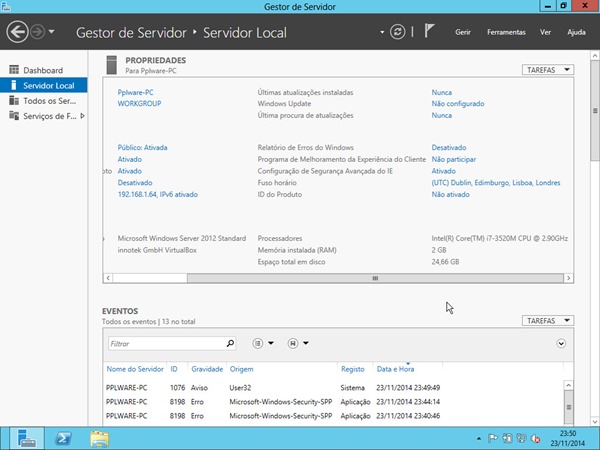600x450 pixels.
Task: Select event 1076 Aviso User32 row
Action: (x=333, y=388)
